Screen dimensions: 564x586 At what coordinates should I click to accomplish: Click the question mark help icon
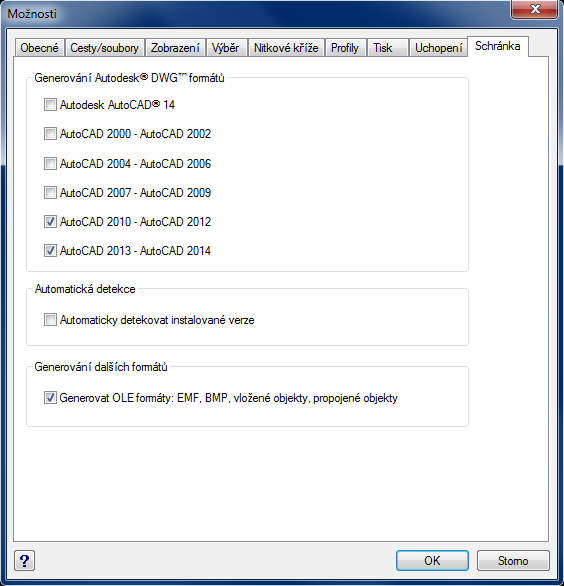tap(25, 561)
